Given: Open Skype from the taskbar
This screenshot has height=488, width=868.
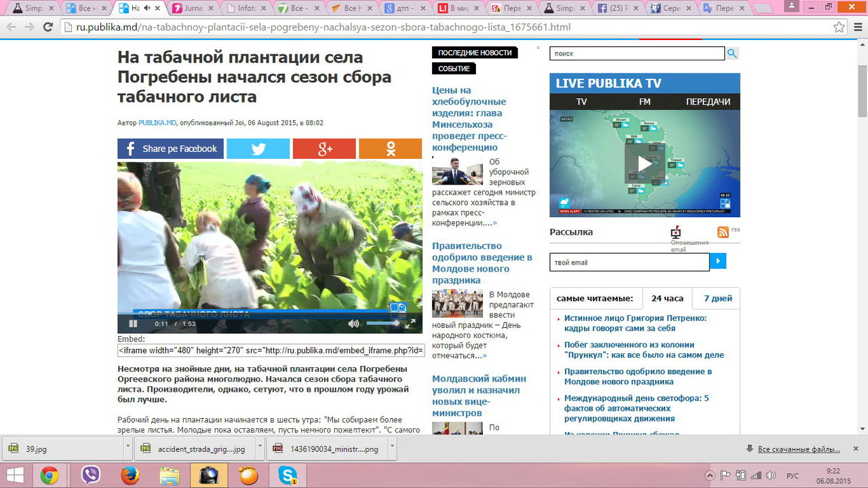Looking at the screenshot, I should point(288,475).
